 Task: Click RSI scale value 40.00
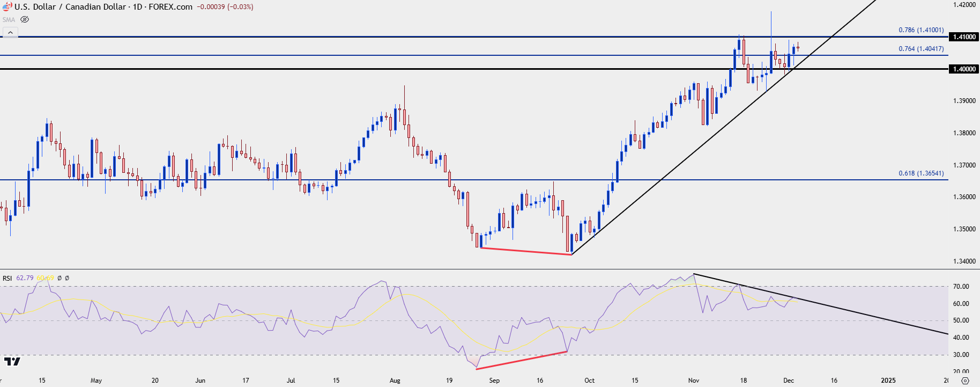961,338
